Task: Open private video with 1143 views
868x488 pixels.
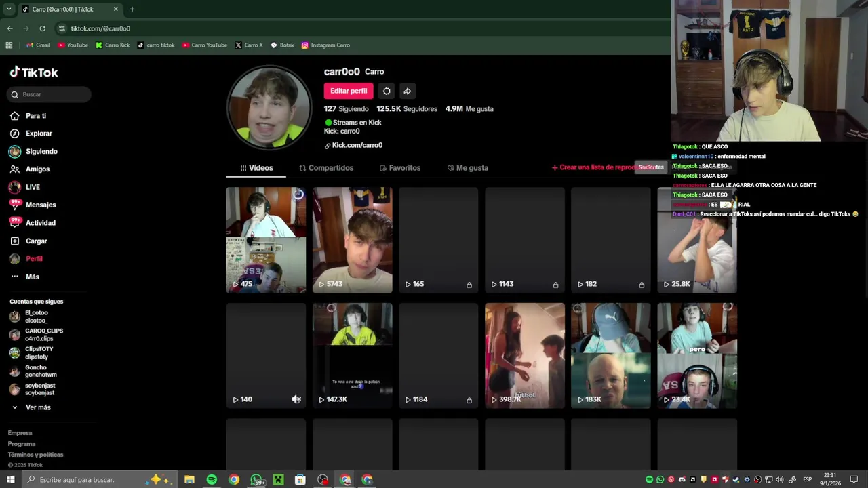Action: click(x=524, y=240)
